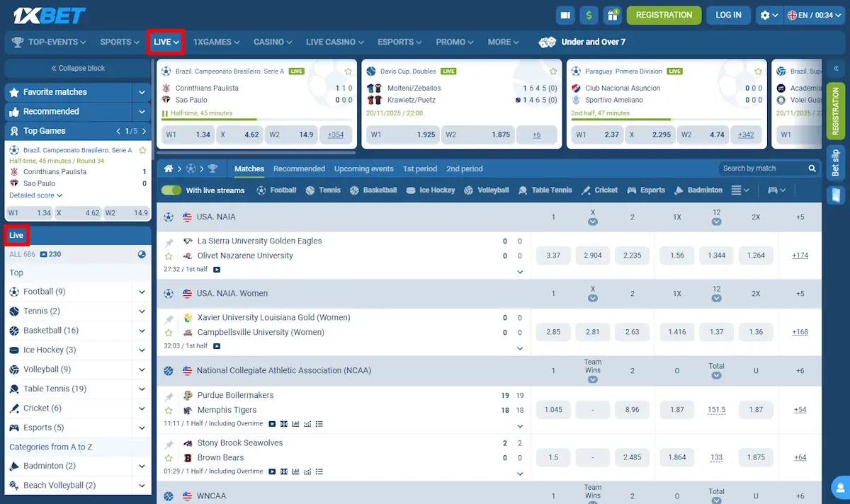This screenshot has width=850, height=504.
Task: Click the search magnifier icon
Action: coord(812,168)
